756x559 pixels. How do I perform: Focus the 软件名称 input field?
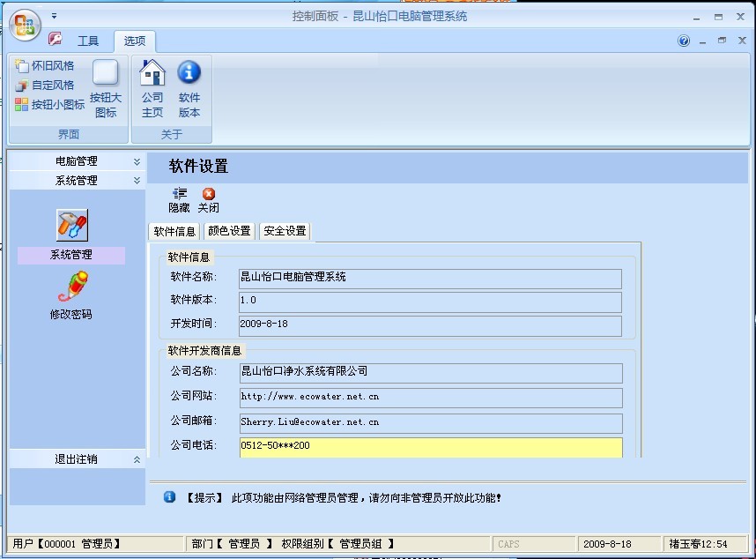point(430,279)
